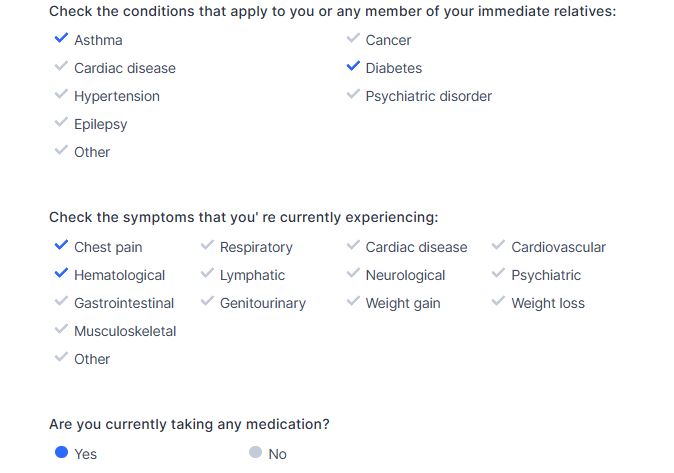Select the Respiratory symptom
674x473 pixels.
pyautogui.click(x=208, y=247)
